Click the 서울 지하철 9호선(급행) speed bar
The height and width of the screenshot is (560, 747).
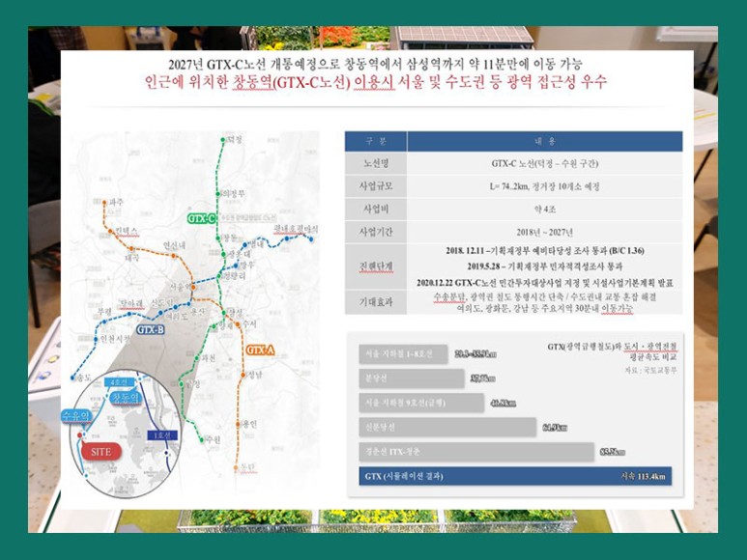coord(421,403)
